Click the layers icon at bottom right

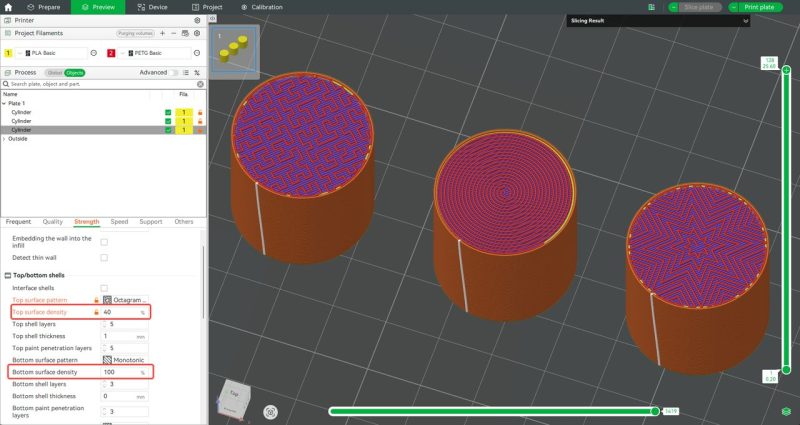point(786,411)
